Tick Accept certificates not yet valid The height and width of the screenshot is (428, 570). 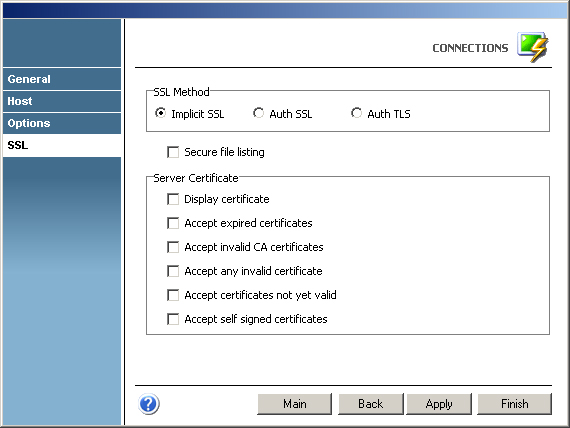173,295
